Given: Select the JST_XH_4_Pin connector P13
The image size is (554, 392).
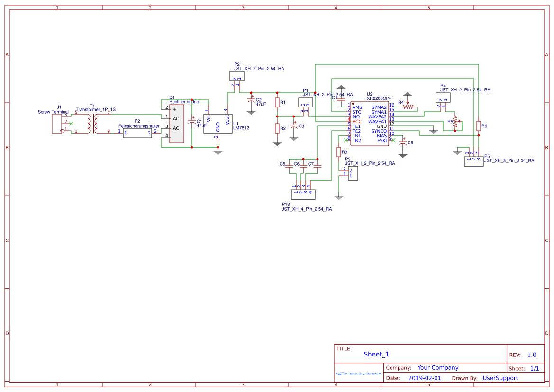Looking at the screenshot, I should click(x=303, y=194).
